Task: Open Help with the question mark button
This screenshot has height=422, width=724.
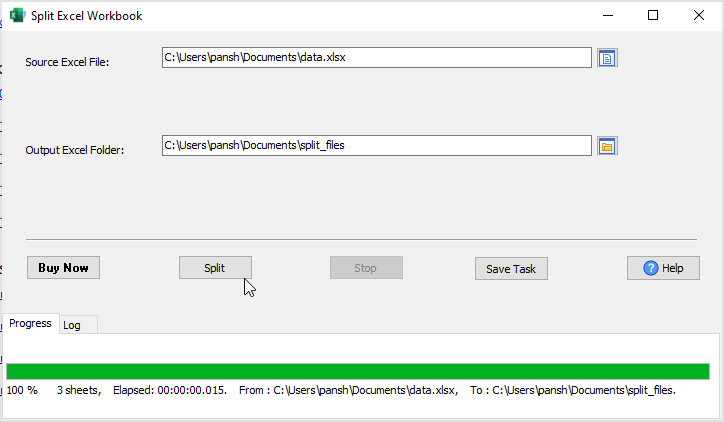Action: tap(663, 268)
